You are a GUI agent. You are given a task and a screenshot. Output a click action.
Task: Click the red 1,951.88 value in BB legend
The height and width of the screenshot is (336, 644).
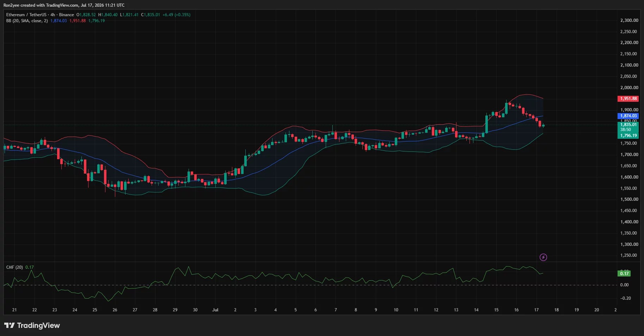78,21
